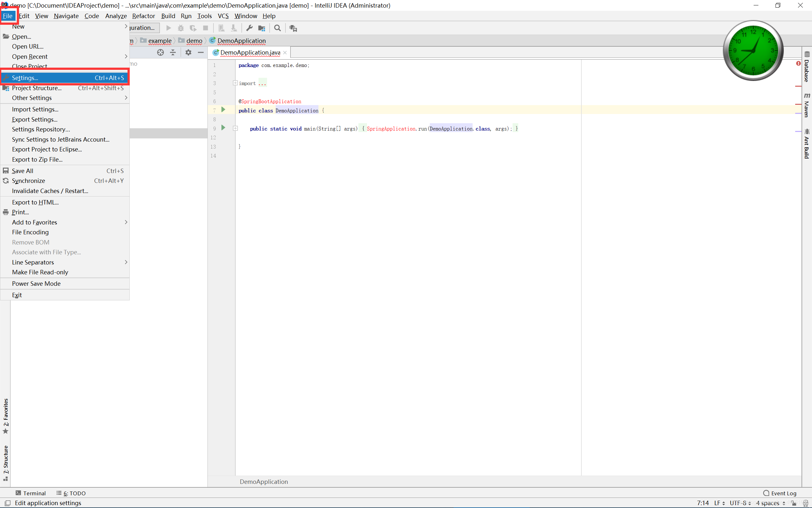Click Settings... in File menu
Image resolution: width=812 pixels, height=508 pixels.
point(65,77)
